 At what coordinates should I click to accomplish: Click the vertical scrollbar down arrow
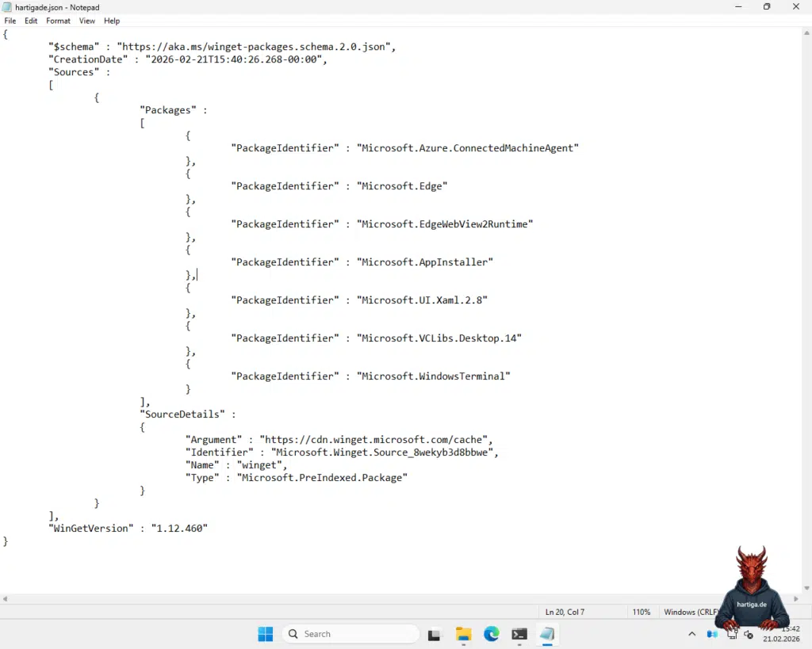(x=806, y=587)
